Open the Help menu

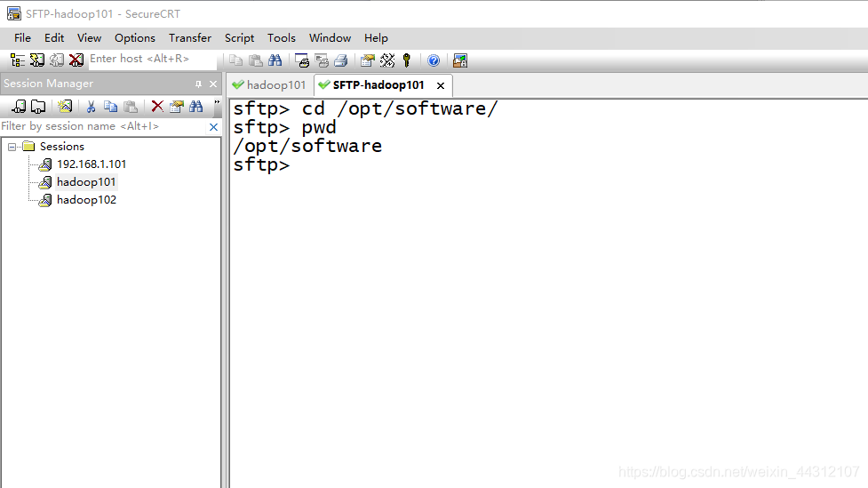[x=376, y=37]
